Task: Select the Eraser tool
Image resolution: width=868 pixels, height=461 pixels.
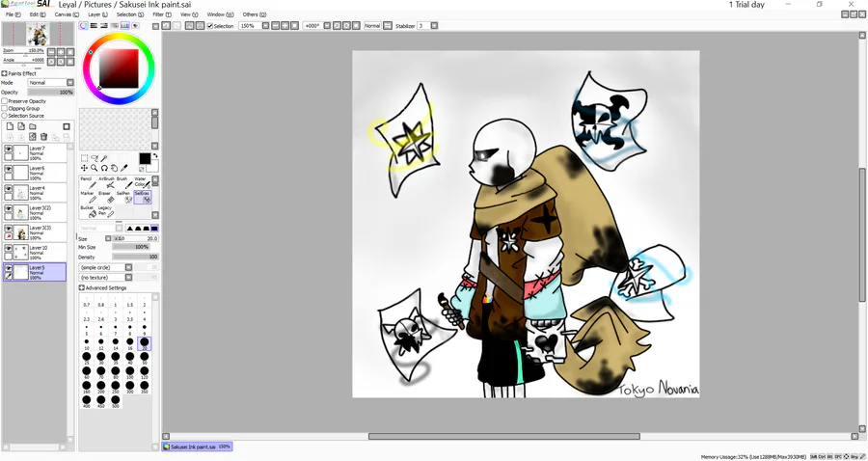Action: 106,197
